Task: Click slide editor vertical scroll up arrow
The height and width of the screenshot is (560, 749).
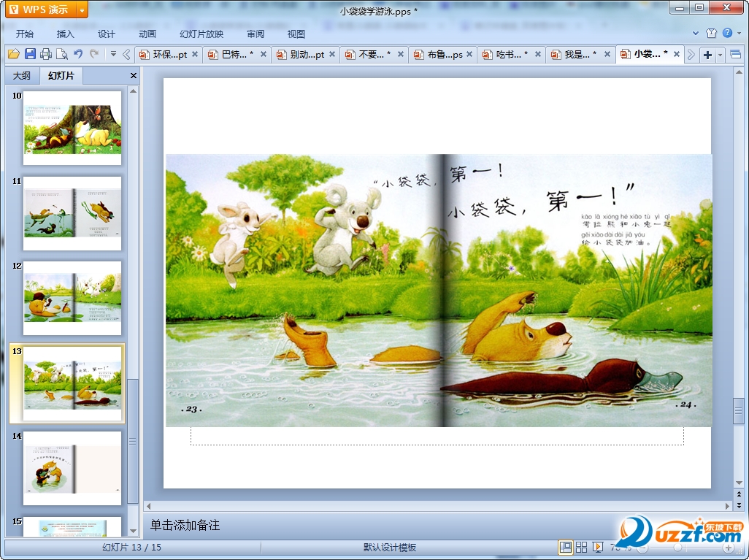Action: click(739, 72)
